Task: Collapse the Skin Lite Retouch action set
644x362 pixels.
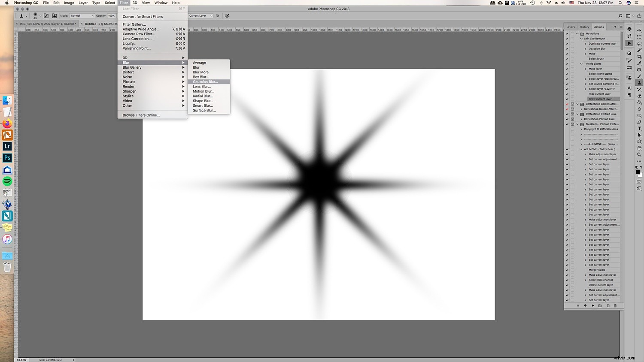Action: point(581,39)
